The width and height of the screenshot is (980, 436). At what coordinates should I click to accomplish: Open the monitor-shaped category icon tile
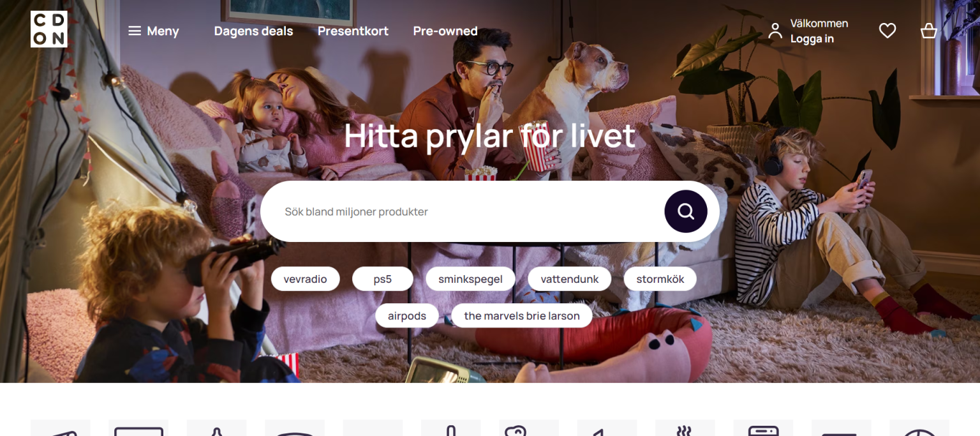tap(138, 428)
